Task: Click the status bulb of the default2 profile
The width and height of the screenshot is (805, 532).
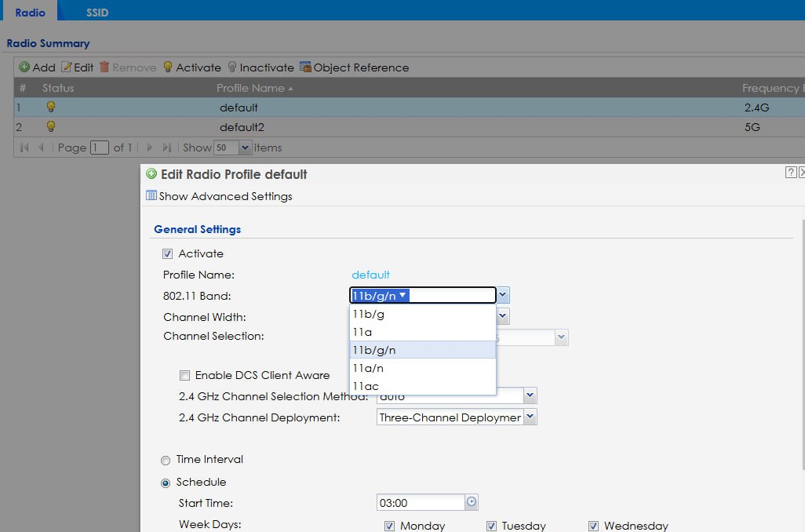Action: coord(51,126)
